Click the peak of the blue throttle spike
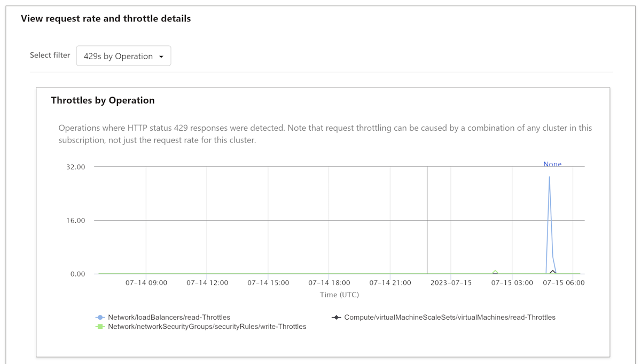Screen dimensions: 641x364 tap(549, 177)
